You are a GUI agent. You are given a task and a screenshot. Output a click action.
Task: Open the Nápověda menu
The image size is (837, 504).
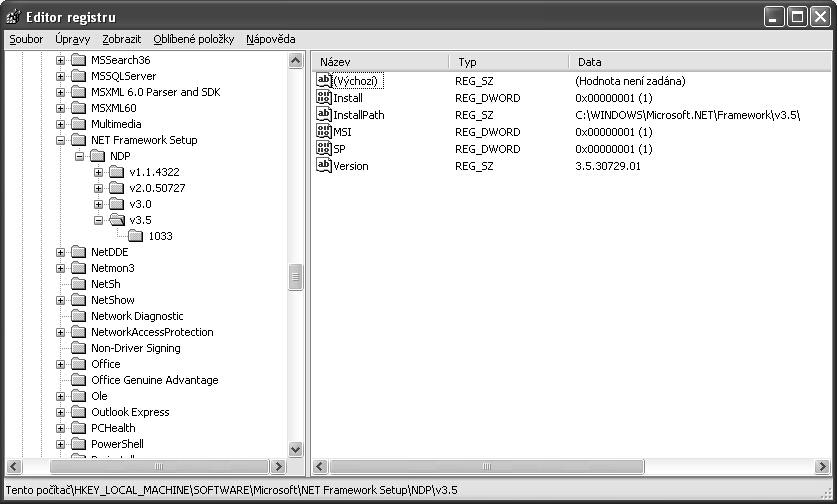coord(271,40)
